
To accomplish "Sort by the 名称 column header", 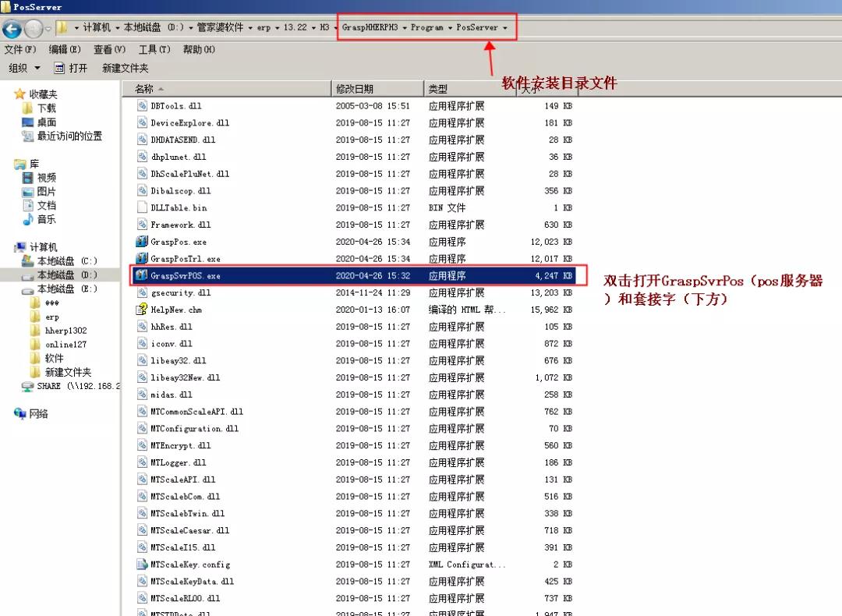I will coord(227,89).
